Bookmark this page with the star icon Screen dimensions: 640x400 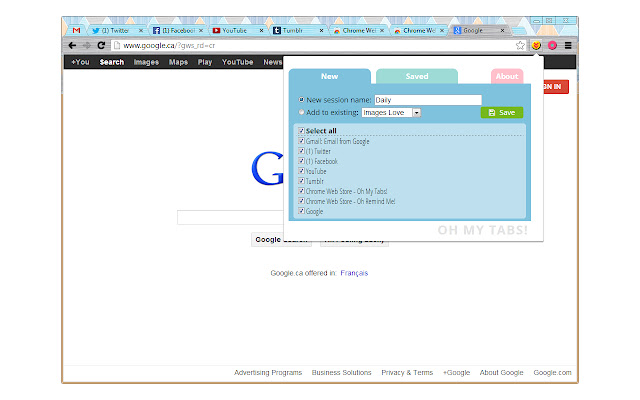520,45
